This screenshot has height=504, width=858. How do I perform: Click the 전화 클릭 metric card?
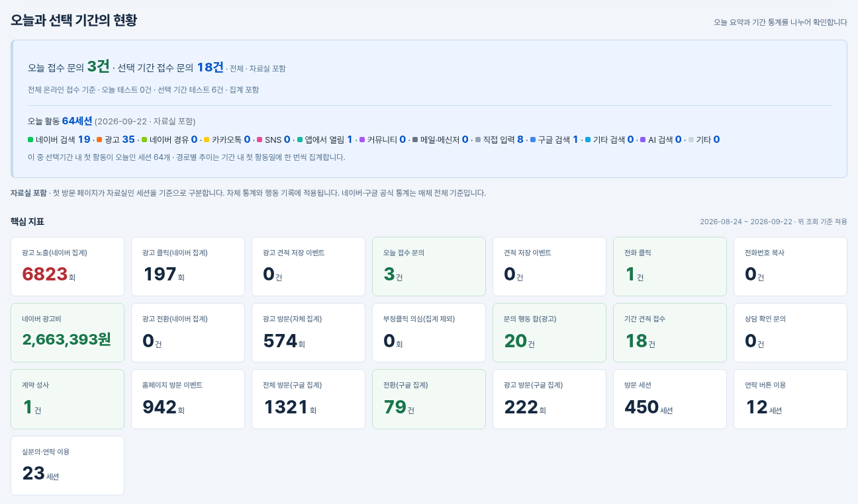[x=670, y=267]
